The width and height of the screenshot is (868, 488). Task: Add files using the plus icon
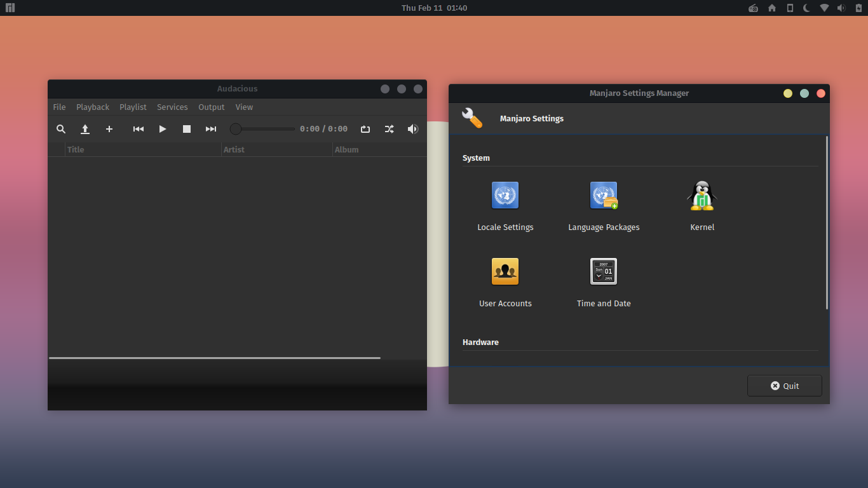[x=109, y=129]
